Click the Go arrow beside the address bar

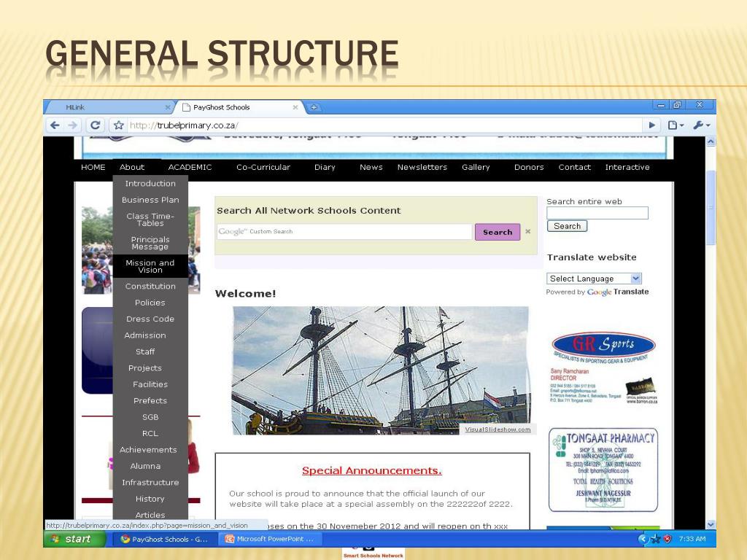coord(651,125)
